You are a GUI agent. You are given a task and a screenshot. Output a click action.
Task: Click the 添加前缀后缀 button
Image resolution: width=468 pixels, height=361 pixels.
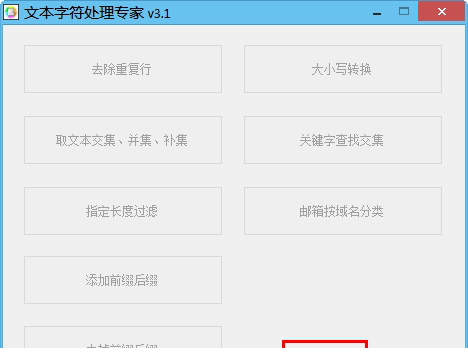(x=123, y=280)
